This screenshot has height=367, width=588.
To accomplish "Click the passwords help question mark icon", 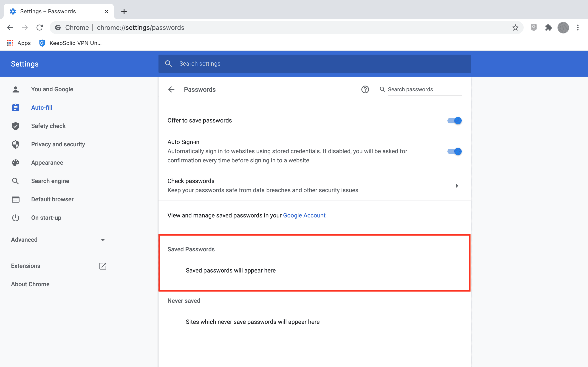I will pos(365,89).
